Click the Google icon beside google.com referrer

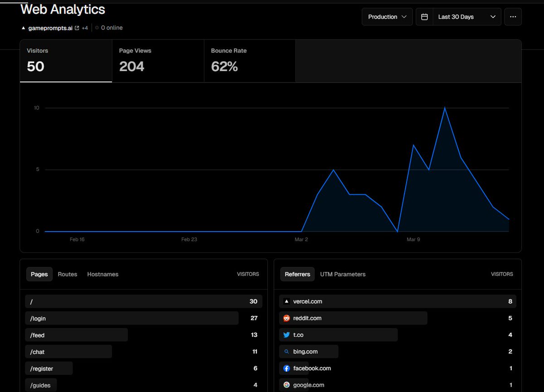[287, 385]
